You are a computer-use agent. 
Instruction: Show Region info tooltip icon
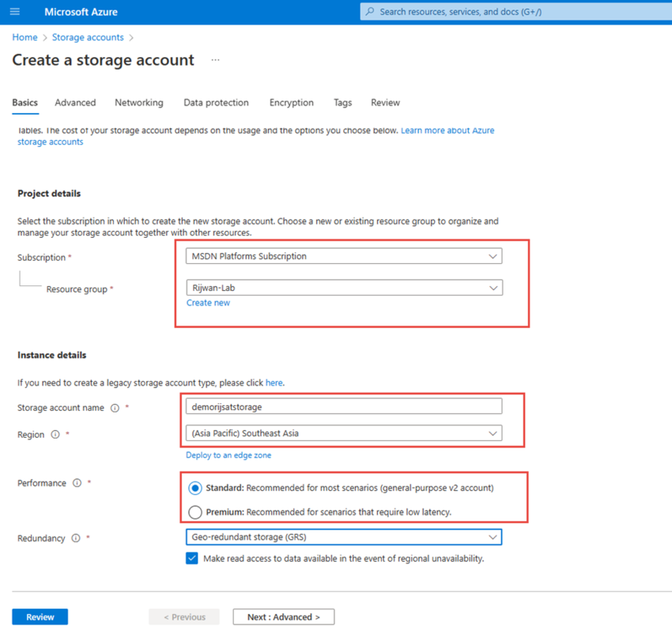tap(55, 435)
